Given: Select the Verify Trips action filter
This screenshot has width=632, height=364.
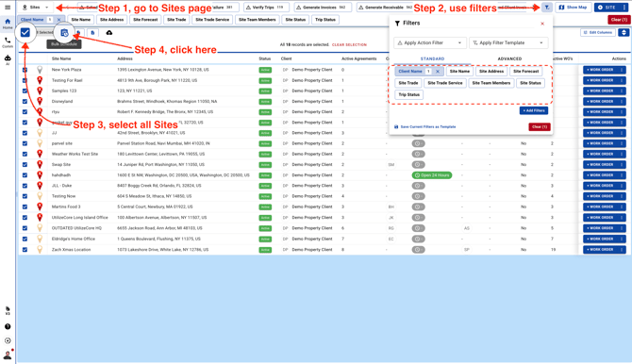Looking at the screenshot, I should click(x=266, y=8).
